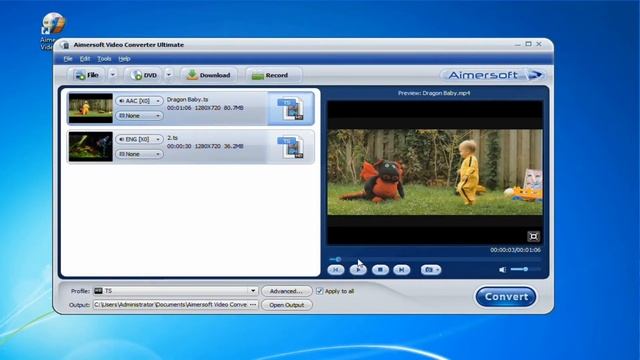This screenshot has height=360, width=640.
Task: Click the Open Output button
Action: [x=287, y=305]
